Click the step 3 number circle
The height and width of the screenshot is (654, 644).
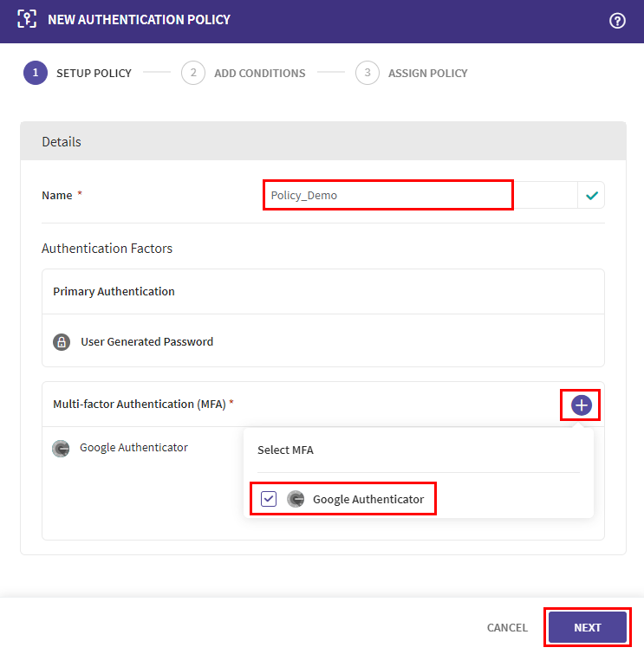368,73
